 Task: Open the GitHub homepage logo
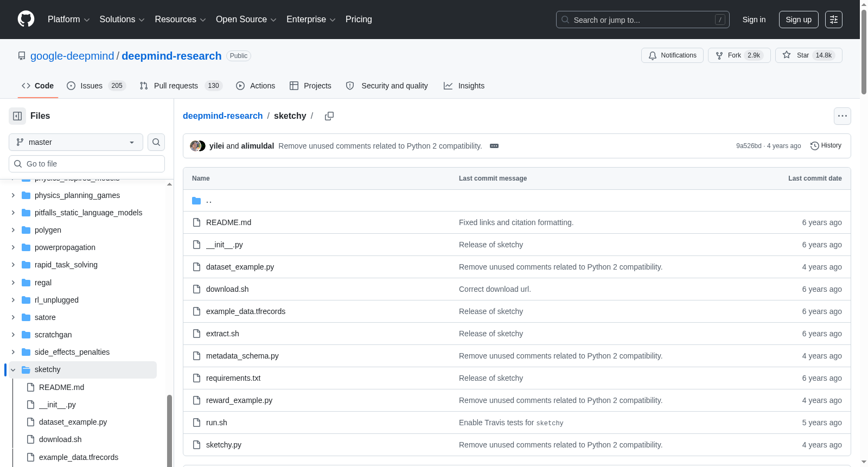pyautogui.click(x=26, y=20)
